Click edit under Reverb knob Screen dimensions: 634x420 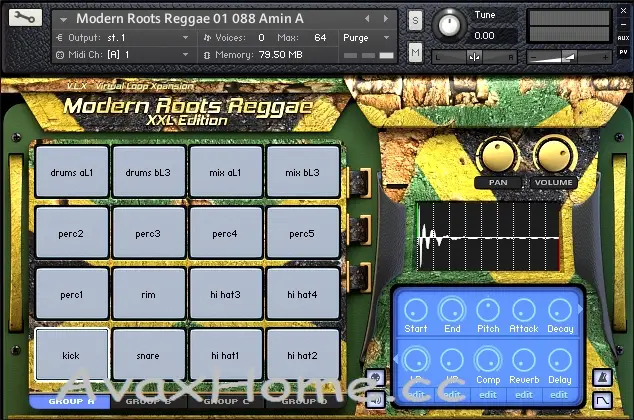524,395
